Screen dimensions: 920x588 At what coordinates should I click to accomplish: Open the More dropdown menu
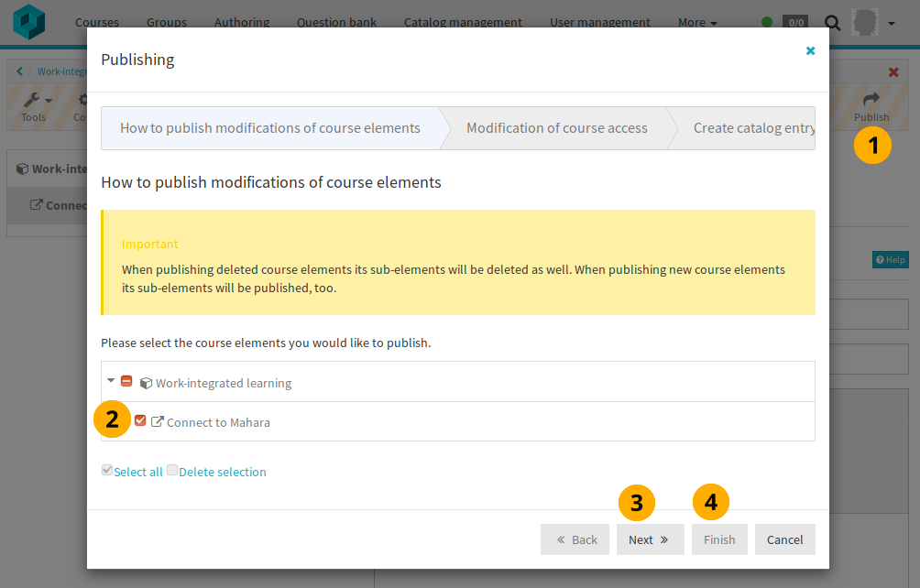point(697,22)
